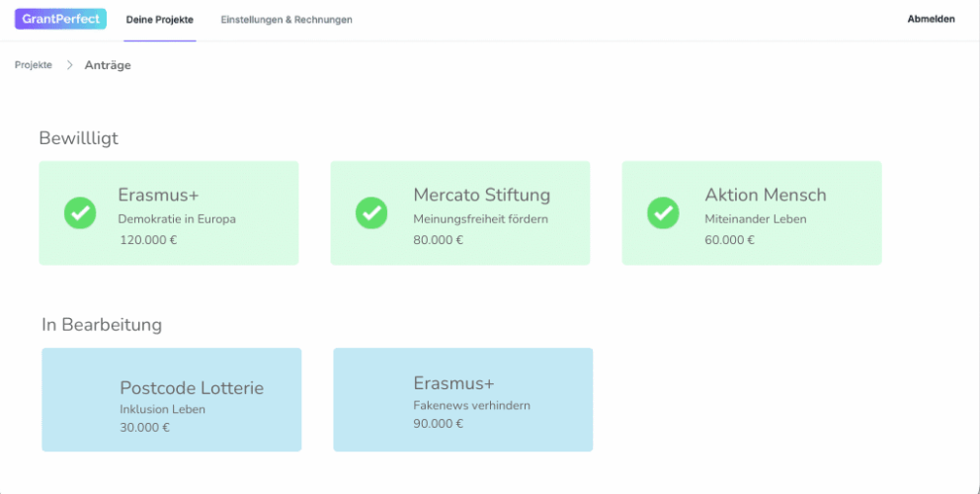
Task: Click the GrantPerfect logo
Action: pyautogui.click(x=60, y=19)
